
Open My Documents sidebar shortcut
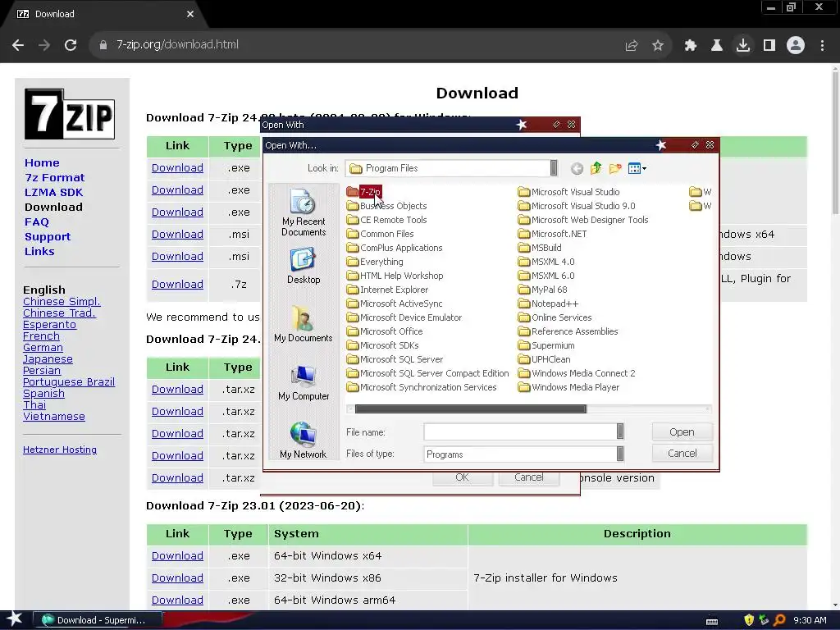click(x=304, y=324)
